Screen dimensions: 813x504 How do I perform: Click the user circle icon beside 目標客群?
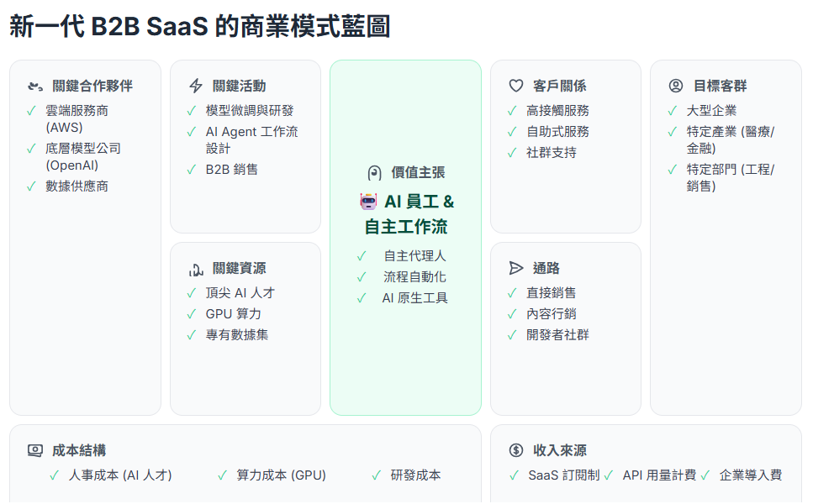676,86
